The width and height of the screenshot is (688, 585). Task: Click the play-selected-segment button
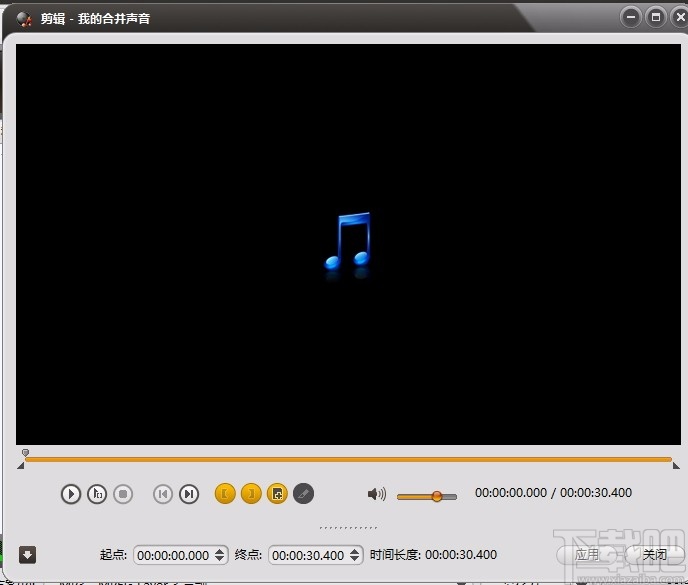97,494
